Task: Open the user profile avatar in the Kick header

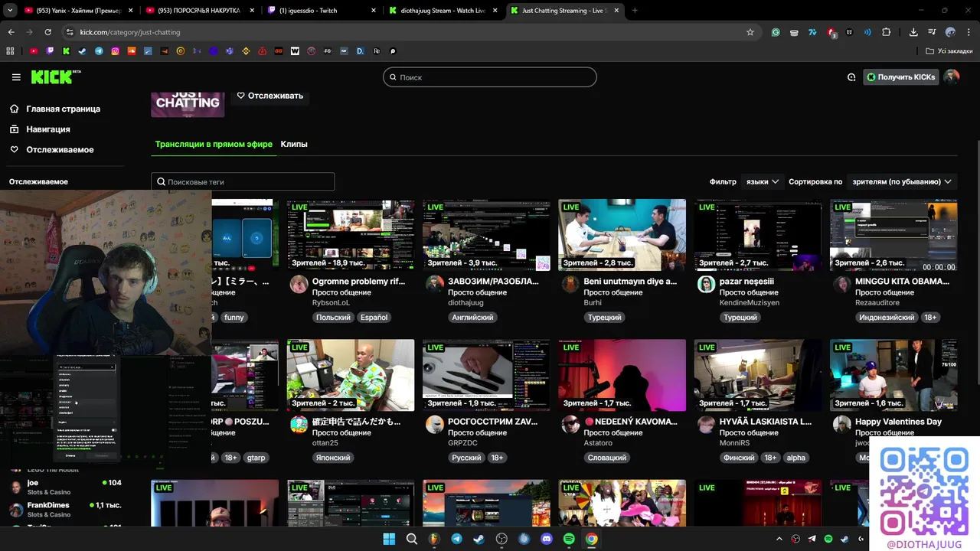Action: (x=951, y=77)
